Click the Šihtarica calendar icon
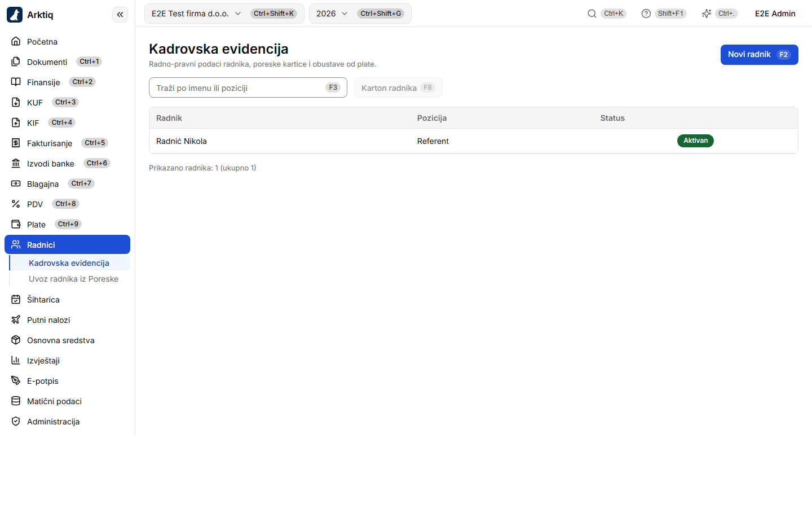 [16, 299]
